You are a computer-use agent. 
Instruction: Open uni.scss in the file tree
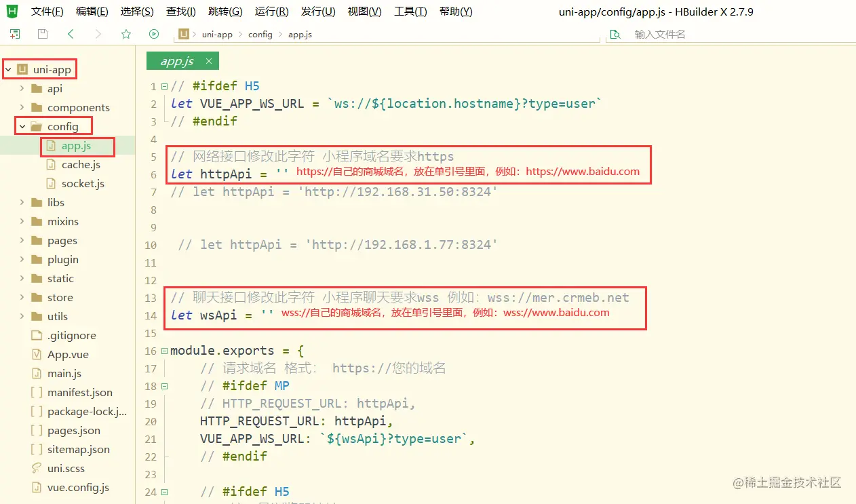[x=66, y=468]
